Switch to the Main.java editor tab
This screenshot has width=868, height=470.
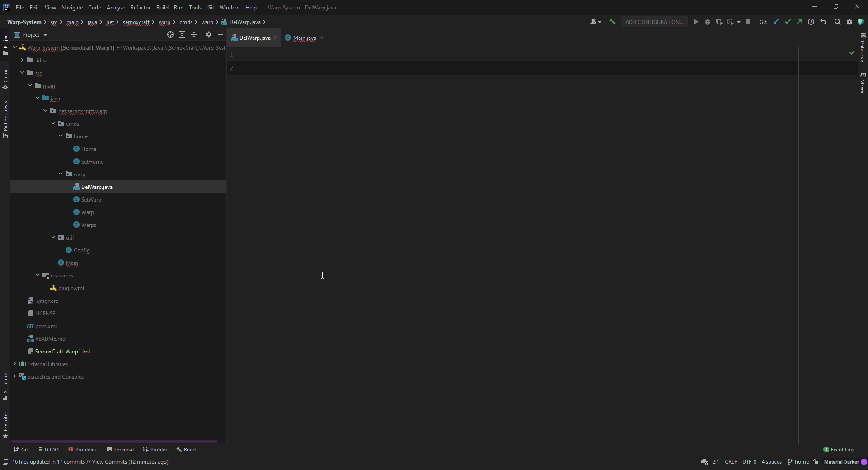pyautogui.click(x=304, y=38)
